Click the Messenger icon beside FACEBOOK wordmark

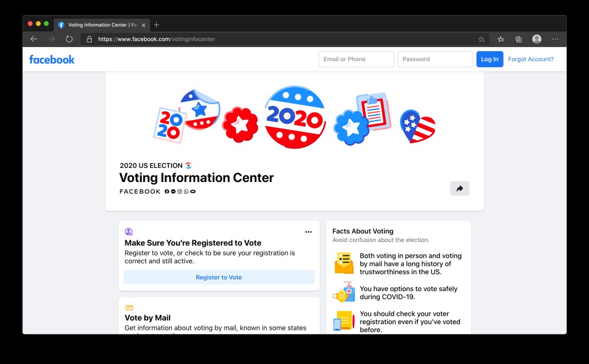point(173,191)
